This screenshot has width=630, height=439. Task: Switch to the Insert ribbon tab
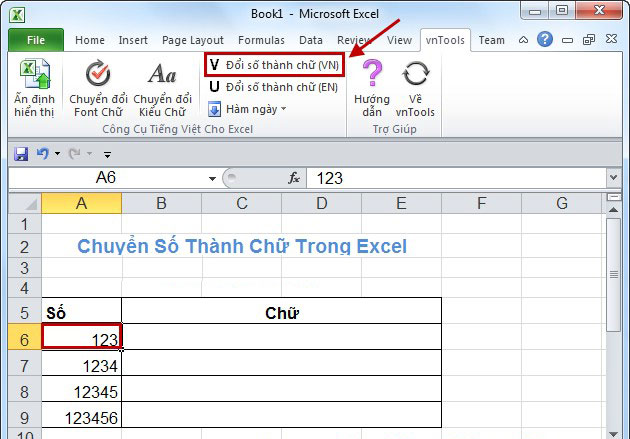click(x=133, y=40)
